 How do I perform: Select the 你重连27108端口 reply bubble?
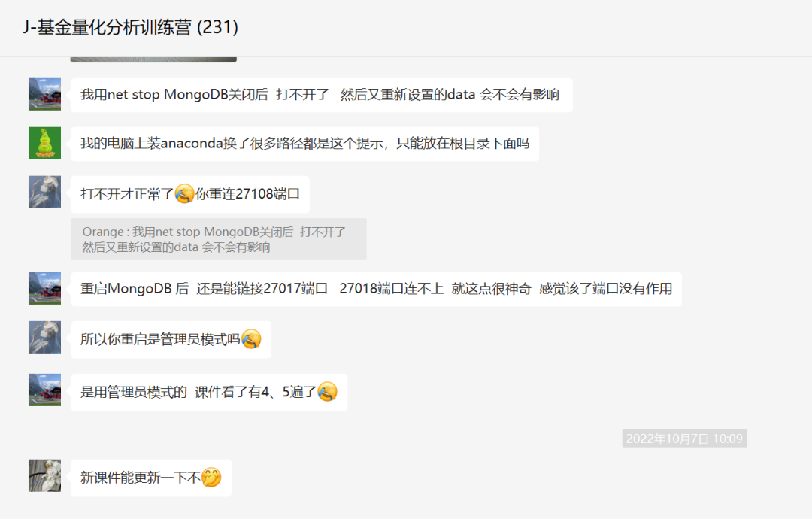pos(190,194)
